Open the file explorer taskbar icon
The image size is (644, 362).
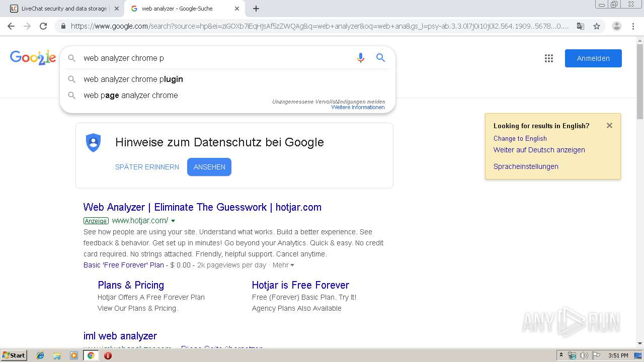click(57, 355)
